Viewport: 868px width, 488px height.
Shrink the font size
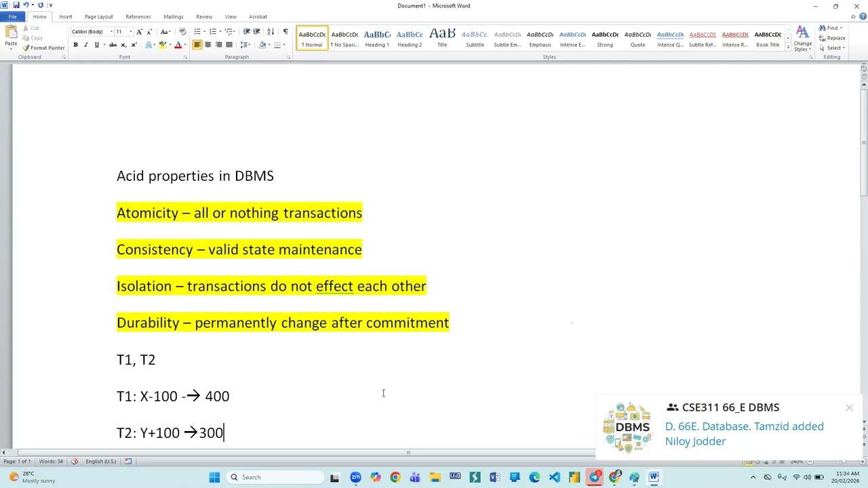149,32
